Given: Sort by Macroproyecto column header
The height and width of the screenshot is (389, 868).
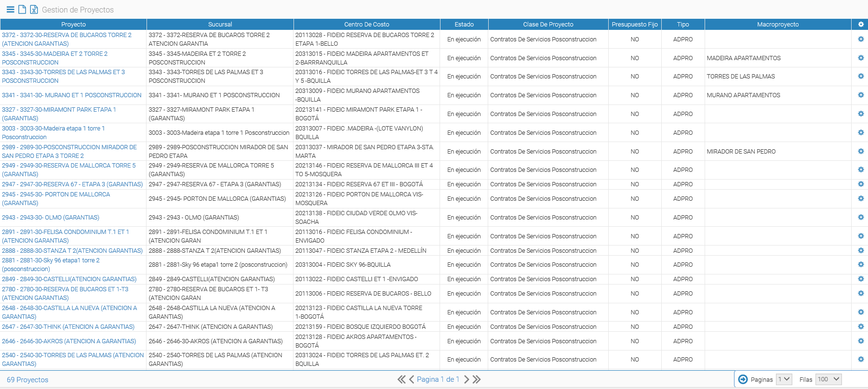Looking at the screenshot, I should pos(778,24).
